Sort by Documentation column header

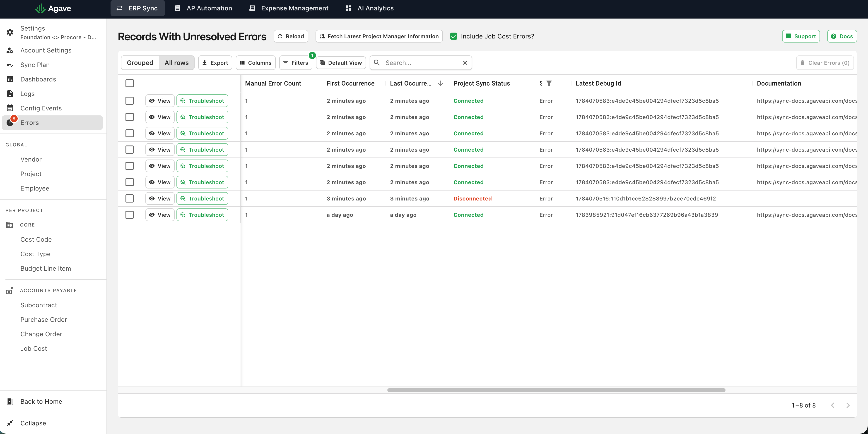(779, 83)
